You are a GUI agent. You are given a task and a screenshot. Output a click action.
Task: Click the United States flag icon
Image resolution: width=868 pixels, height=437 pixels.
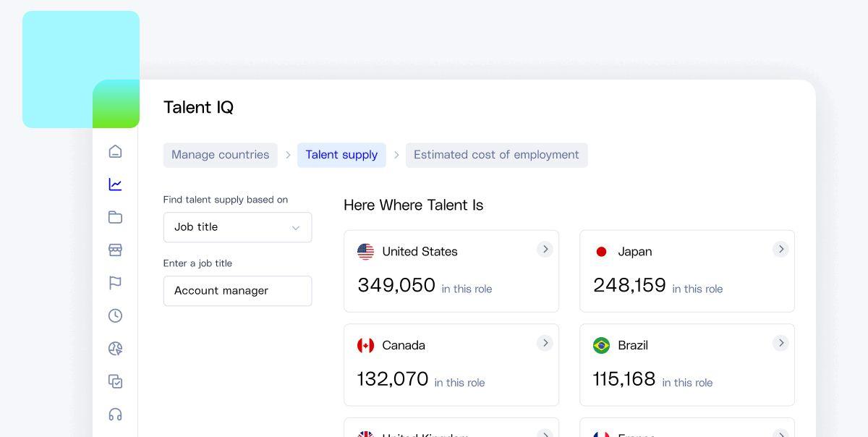(366, 252)
